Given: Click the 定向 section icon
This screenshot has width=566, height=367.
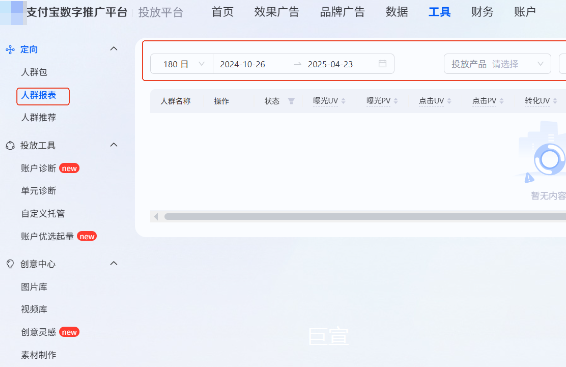Looking at the screenshot, I should pos(10,49).
